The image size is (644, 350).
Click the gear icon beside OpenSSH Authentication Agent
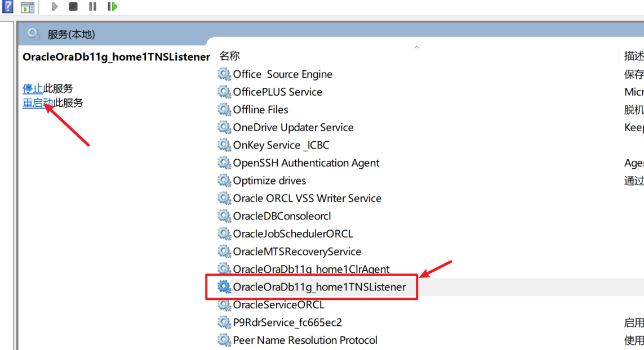(x=224, y=163)
